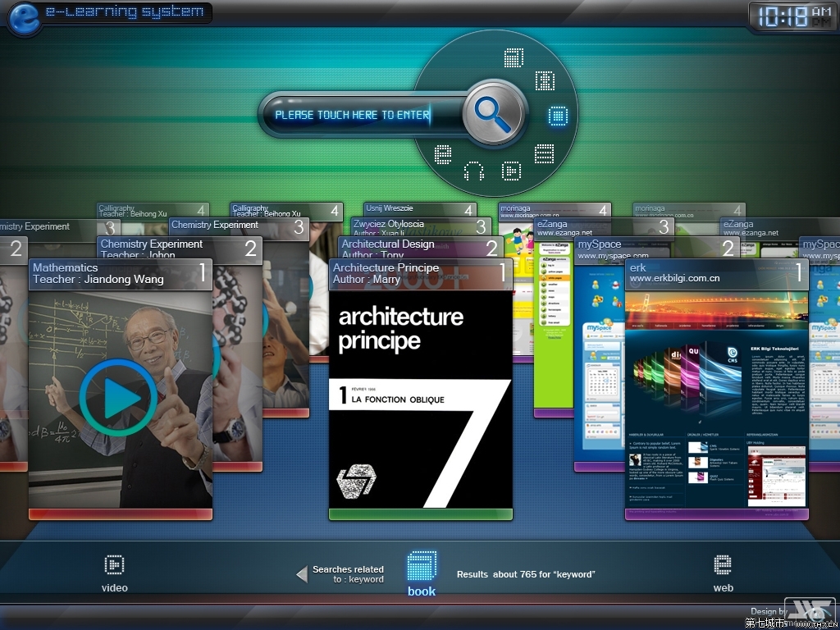Select the headphones audio icon in radial menu
Screen dimensions: 840x630
click(474, 171)
